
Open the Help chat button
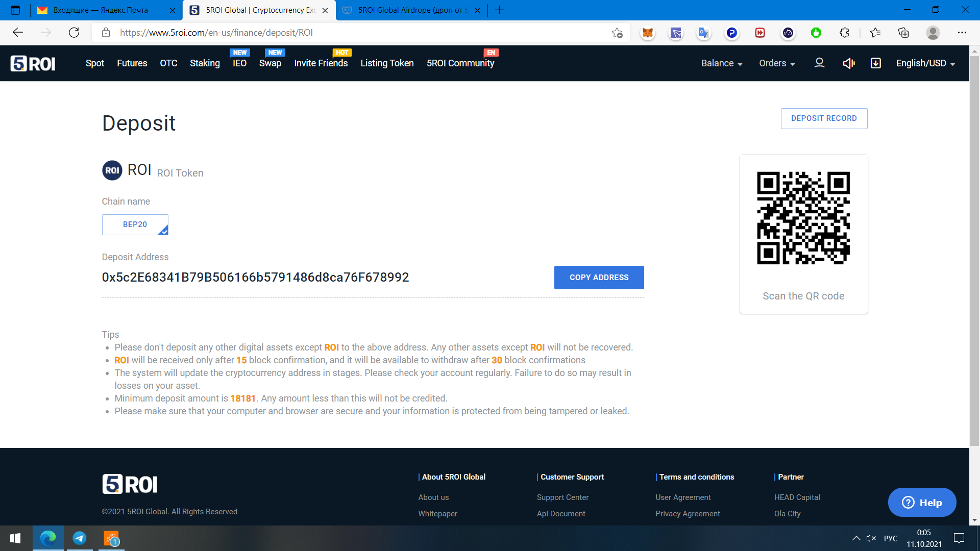click(x=922, y=503)
